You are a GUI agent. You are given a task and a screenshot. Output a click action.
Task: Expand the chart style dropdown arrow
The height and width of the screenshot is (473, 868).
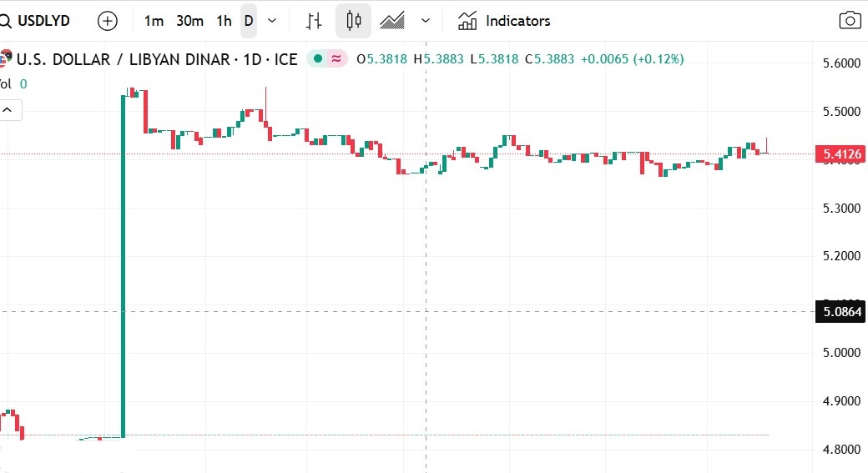point(426,21)
